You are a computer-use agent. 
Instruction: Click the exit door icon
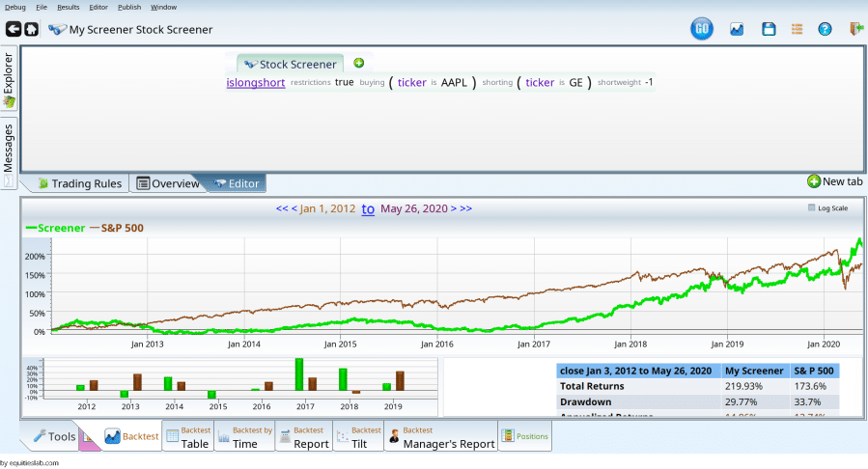(x=856, y=29)
